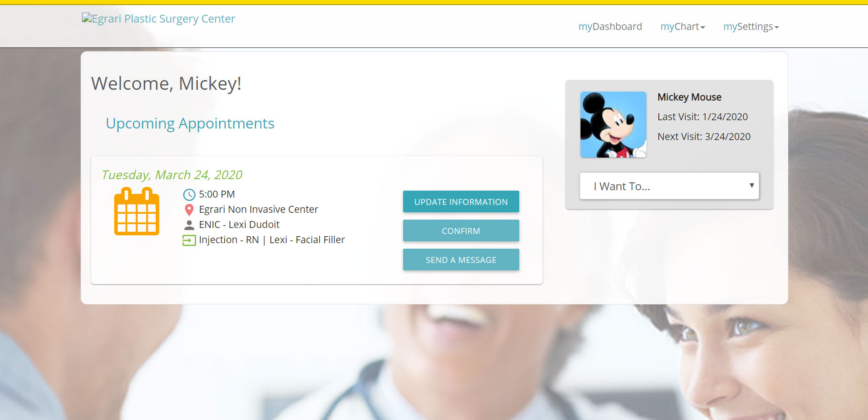Click the UPDATE INFORMATION button
Image resolution: width=868 pixels, height=420 pixels.
click(461, 202)
